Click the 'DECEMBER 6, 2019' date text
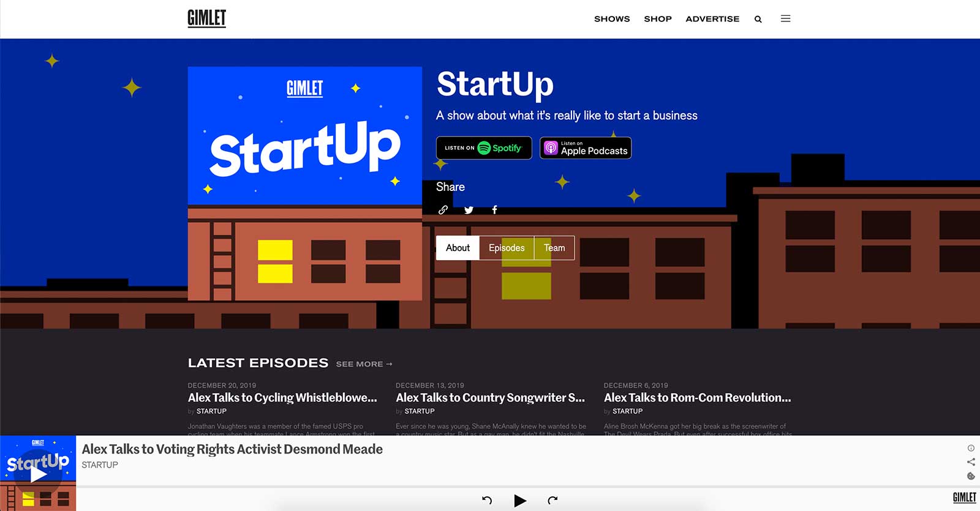 point(636,386)
